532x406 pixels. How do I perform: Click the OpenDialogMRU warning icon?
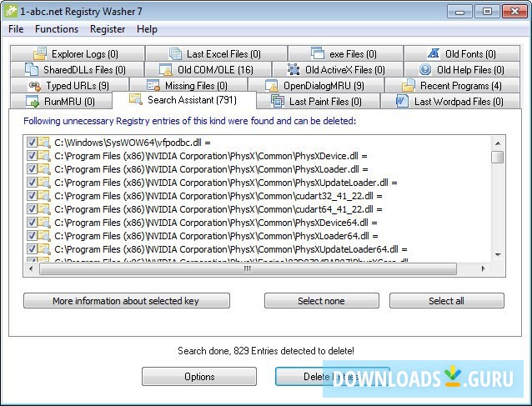tap(272, 86)
